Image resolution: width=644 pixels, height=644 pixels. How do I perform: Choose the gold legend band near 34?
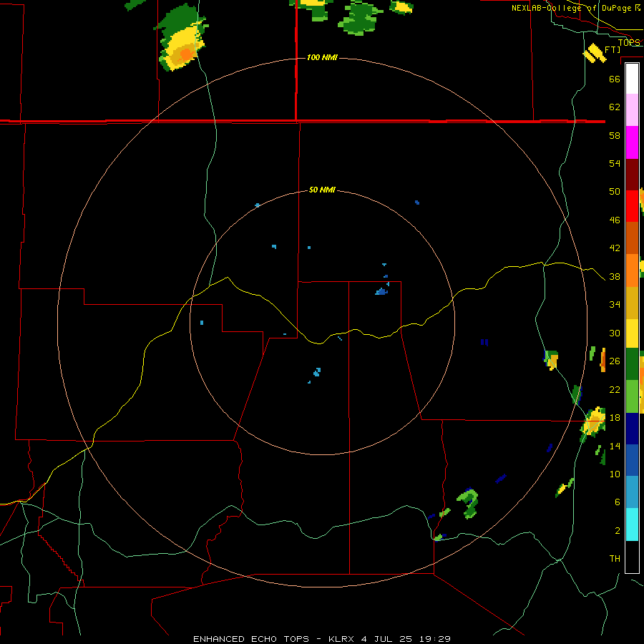click(x=632, y=303)
